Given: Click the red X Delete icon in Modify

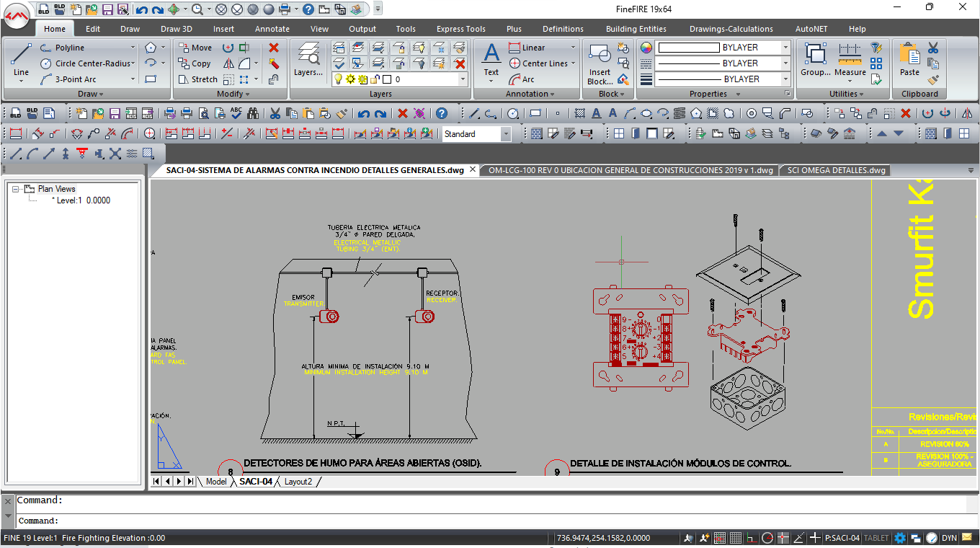Looking at the screenshot, I should click(274, 48).
